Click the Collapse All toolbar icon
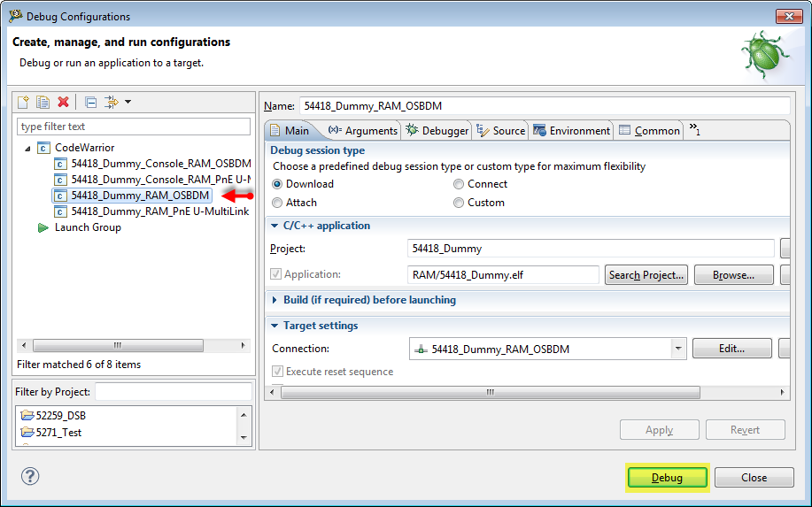This screenshot has height=507, width=812. point(90,103)
